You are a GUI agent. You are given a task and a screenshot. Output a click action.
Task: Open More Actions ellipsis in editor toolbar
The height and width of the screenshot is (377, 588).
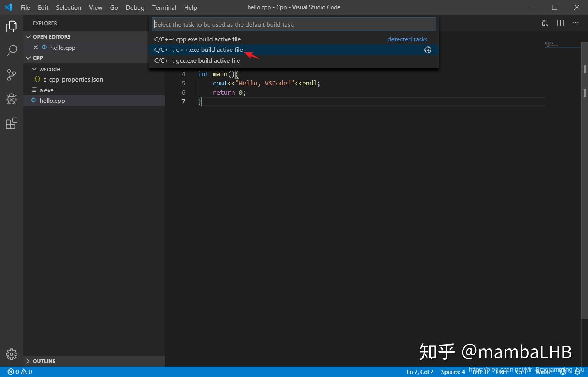pos(575,23)
